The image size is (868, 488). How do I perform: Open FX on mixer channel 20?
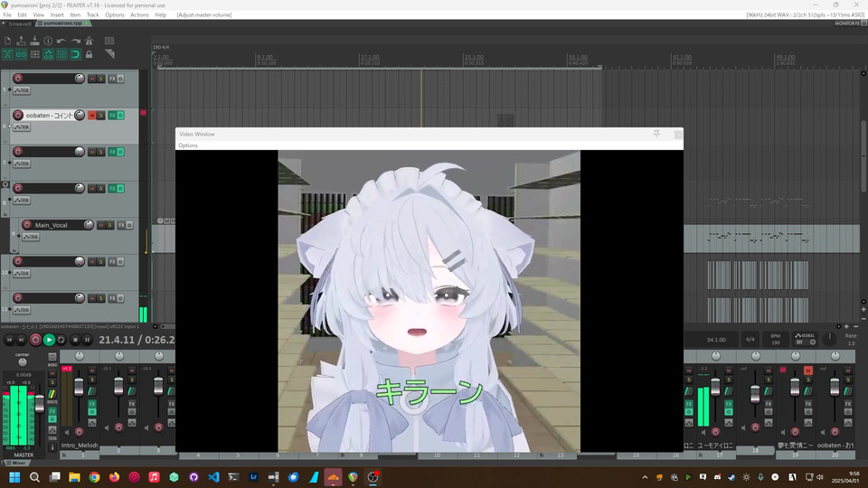[847, 404]
